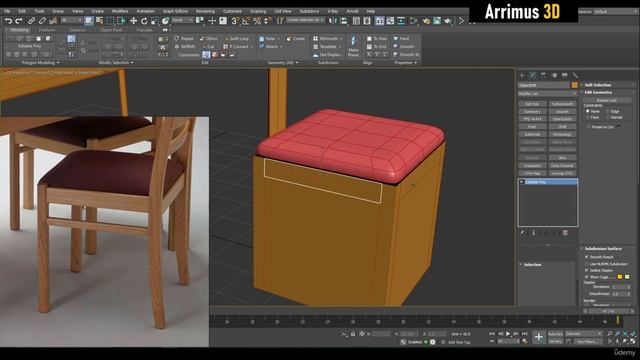This screenshot has height=360, width=640.
Task: Click the Mirror tool icon
Action: pos(333,20)
